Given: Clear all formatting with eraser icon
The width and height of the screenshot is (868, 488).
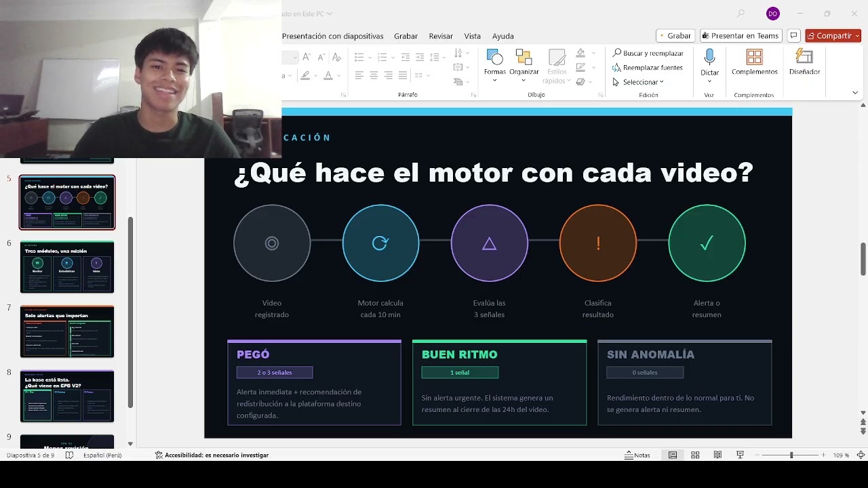Looking at the screenshot, I should [336, 58].
